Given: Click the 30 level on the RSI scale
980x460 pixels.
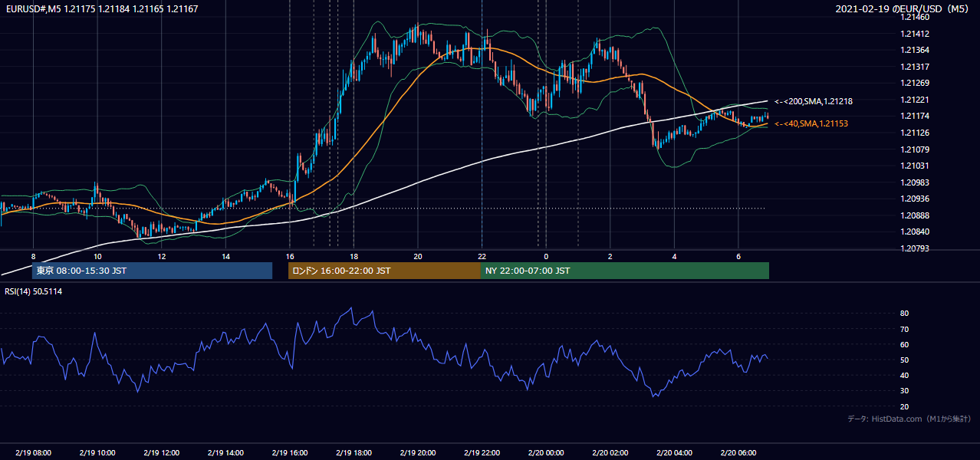Looking at the screenshot, I should [x=905, y=391].
